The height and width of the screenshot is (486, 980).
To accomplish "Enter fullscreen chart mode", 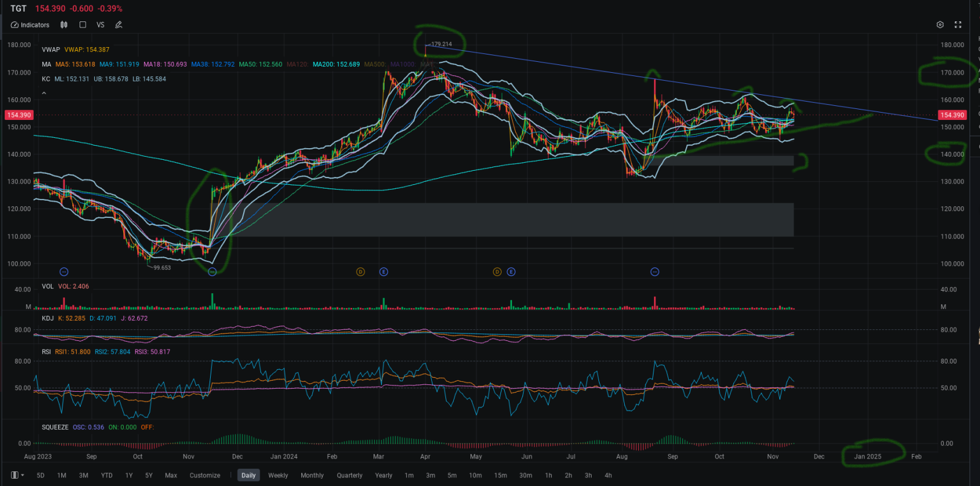I will (x=958, y=25).
